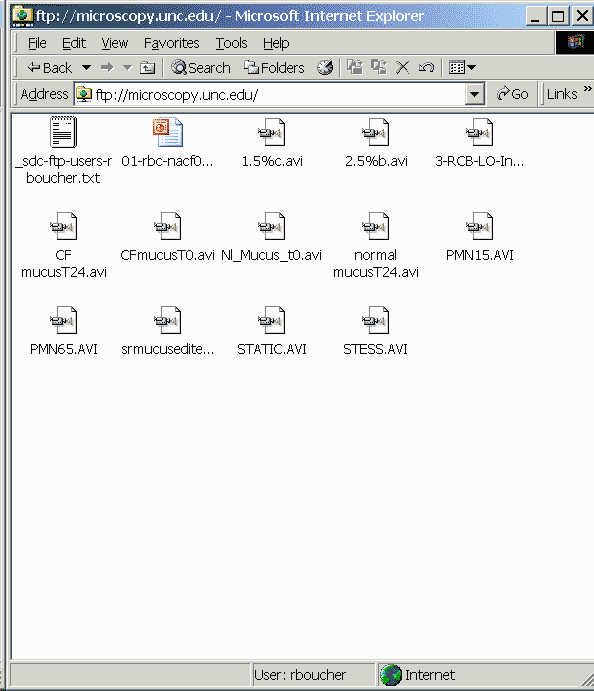Click the Go button
Image resolution: width=594 pixels, height=691 pixels.
(x=512, y=94)
